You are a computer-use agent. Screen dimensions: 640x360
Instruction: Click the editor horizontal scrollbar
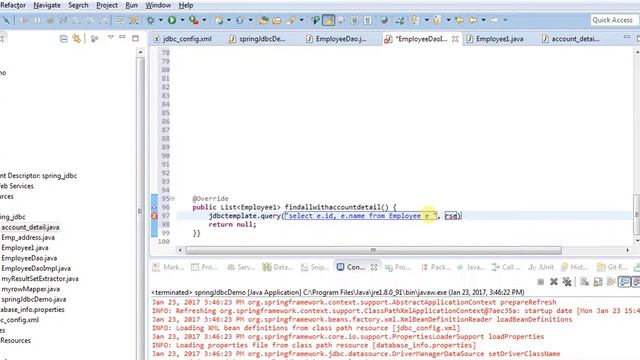tap(373, 250)
